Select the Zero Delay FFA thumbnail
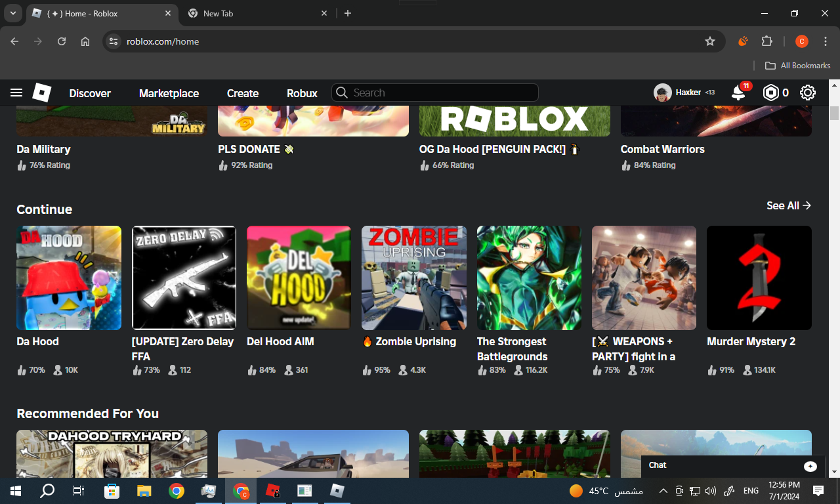Screen dimensions: 840x504 (184, 278)
